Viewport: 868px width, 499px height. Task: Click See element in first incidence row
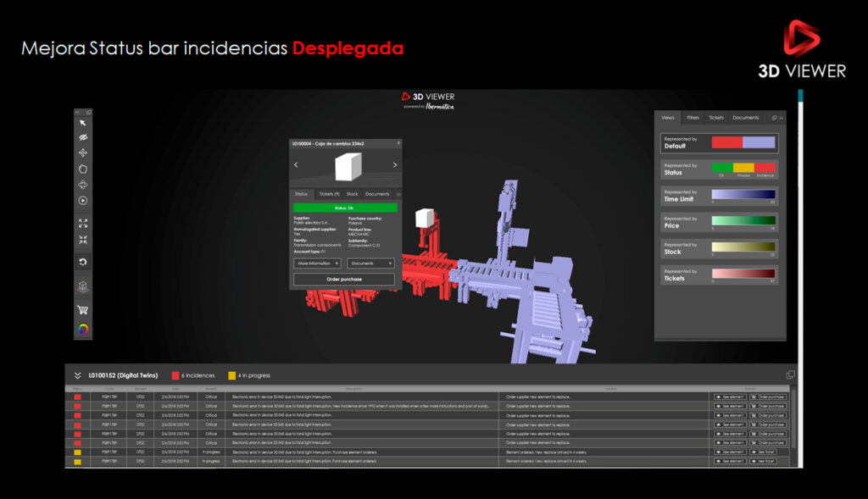pos(729,396)
